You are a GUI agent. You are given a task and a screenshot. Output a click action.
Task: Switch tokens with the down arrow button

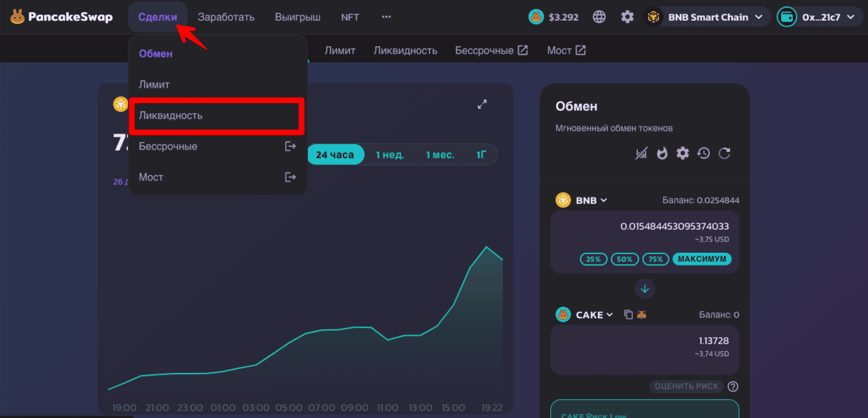point(645,289)
